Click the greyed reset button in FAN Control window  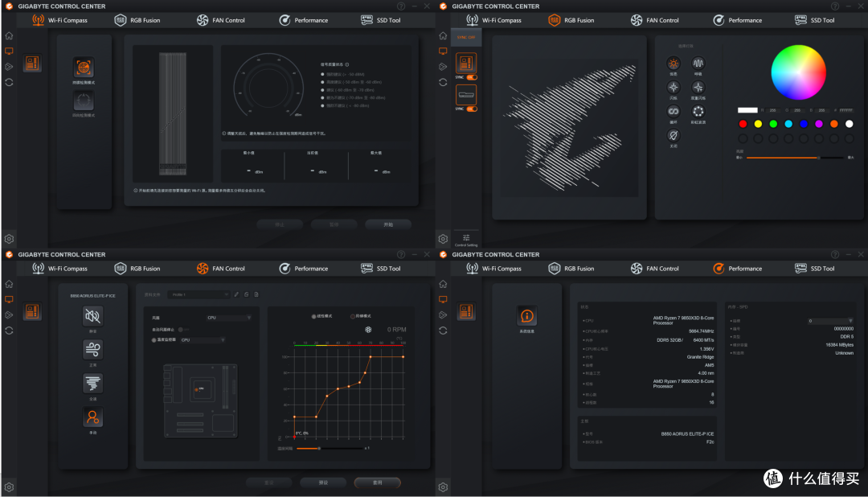269,483
